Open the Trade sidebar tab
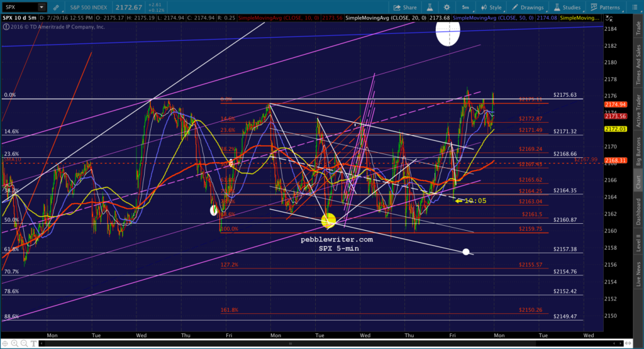The image size is (644, 349). click(x=638, y=28)
